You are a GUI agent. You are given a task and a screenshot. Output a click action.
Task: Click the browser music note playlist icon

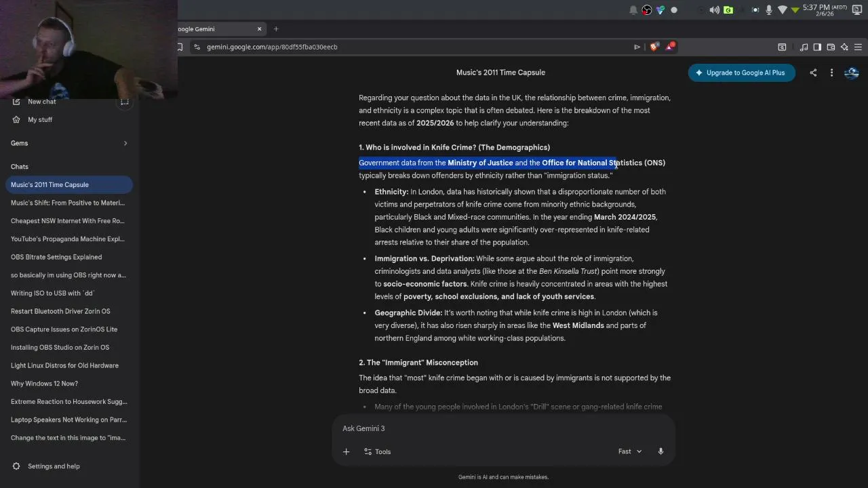point(804,47)
